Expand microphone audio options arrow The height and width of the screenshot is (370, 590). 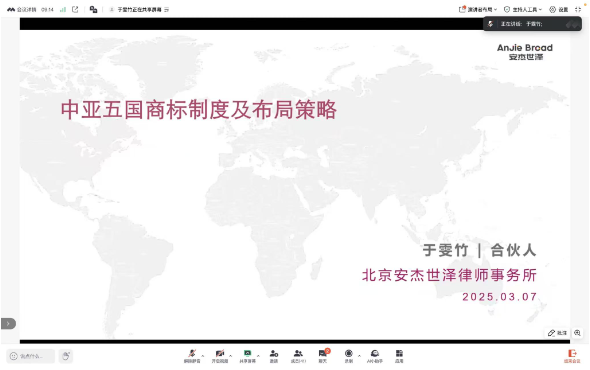coord(203,355)
